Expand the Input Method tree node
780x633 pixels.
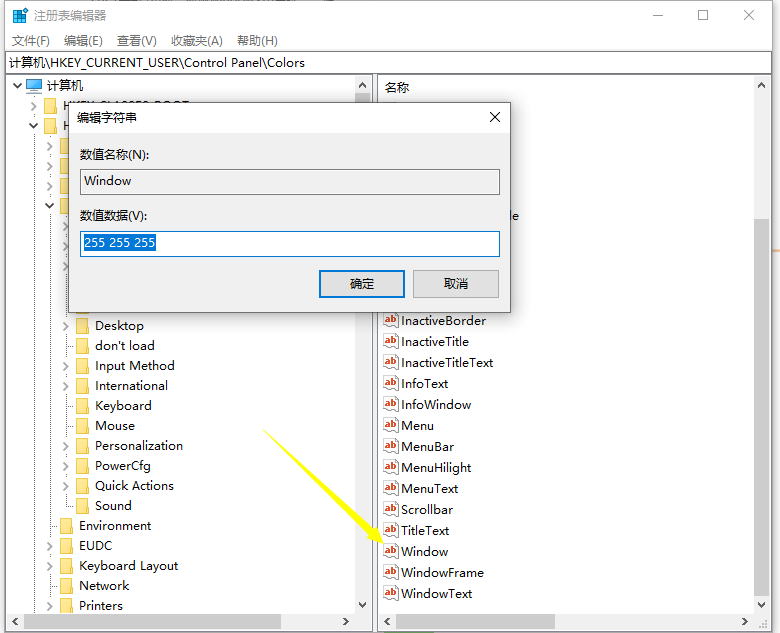[66, 366]
